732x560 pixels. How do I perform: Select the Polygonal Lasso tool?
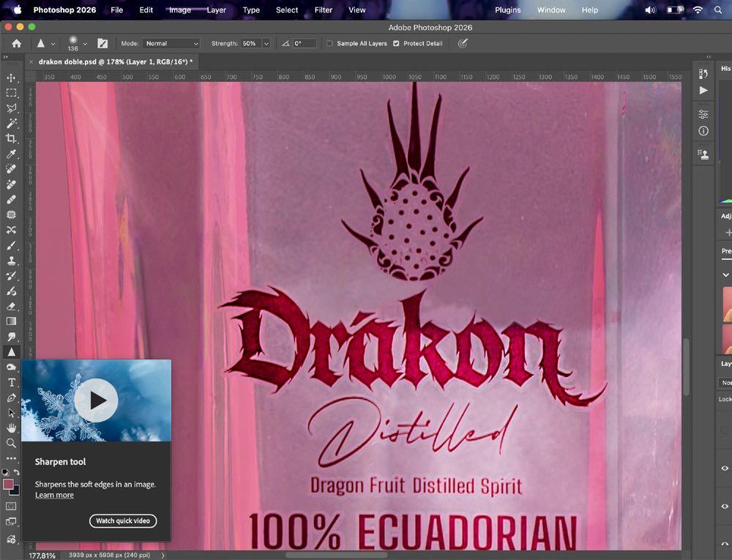click(x=11, y=108)
